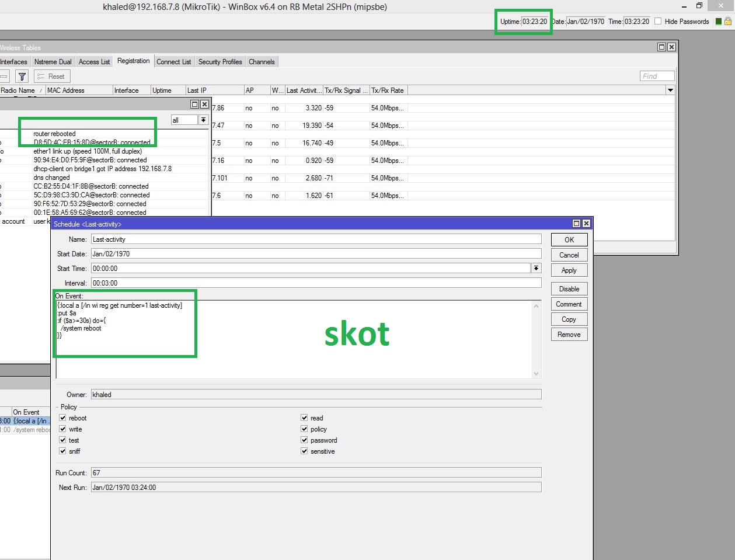Uncheck the read policy checkbox

304,418
